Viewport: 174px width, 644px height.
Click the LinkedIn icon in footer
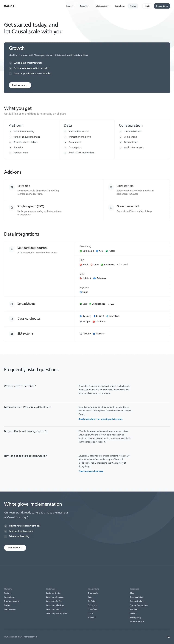pos(168,637)
